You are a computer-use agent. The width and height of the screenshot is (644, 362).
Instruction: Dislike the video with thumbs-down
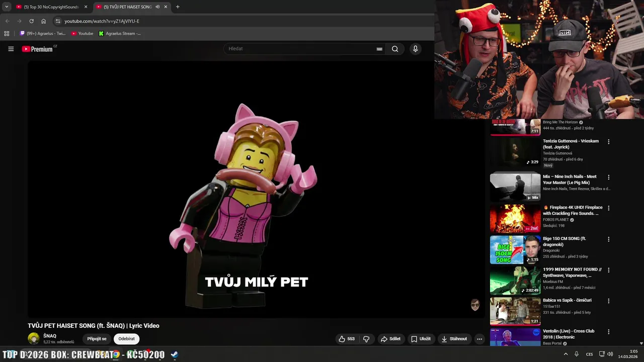(366, 339)
